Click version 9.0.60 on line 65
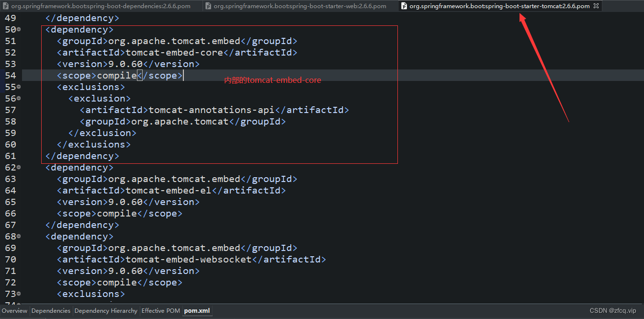This screenshot has width=644, height=319. pos(125,202)
